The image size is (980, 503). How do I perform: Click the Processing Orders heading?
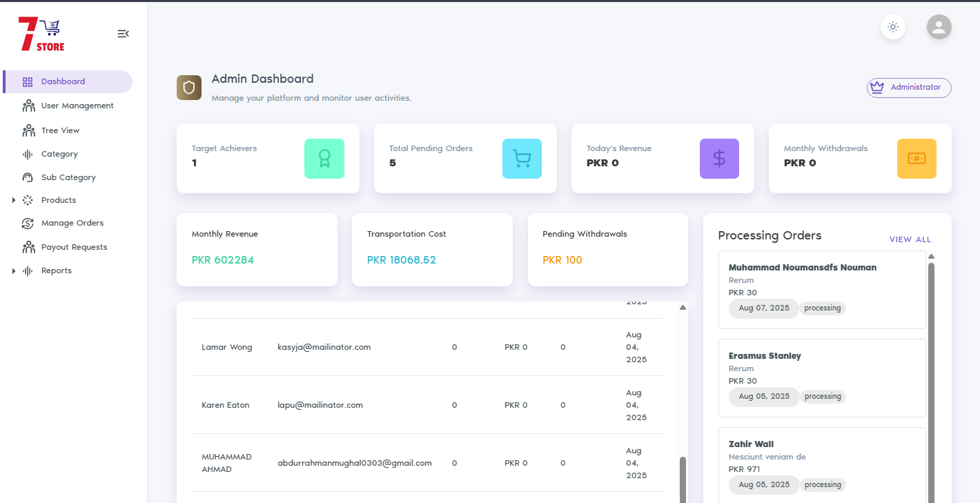tap(770, 236)
